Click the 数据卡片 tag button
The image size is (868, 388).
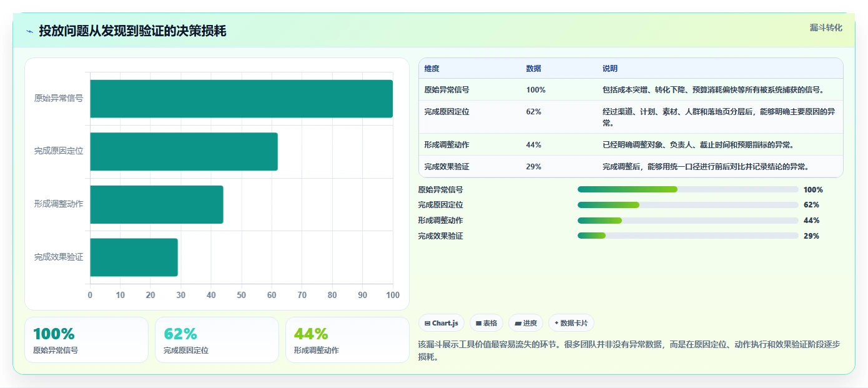pyautogui.click(x=571, y=323)
